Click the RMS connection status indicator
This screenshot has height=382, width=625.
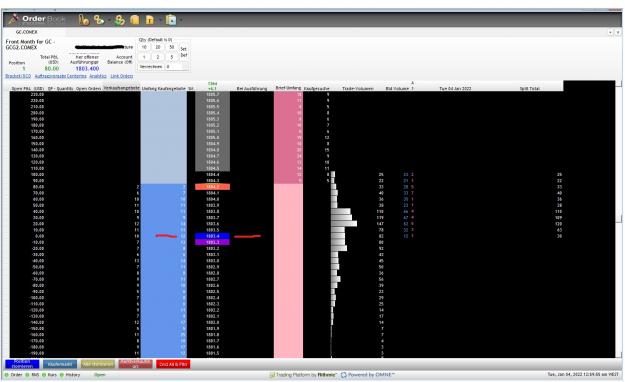tap(32, 375)
